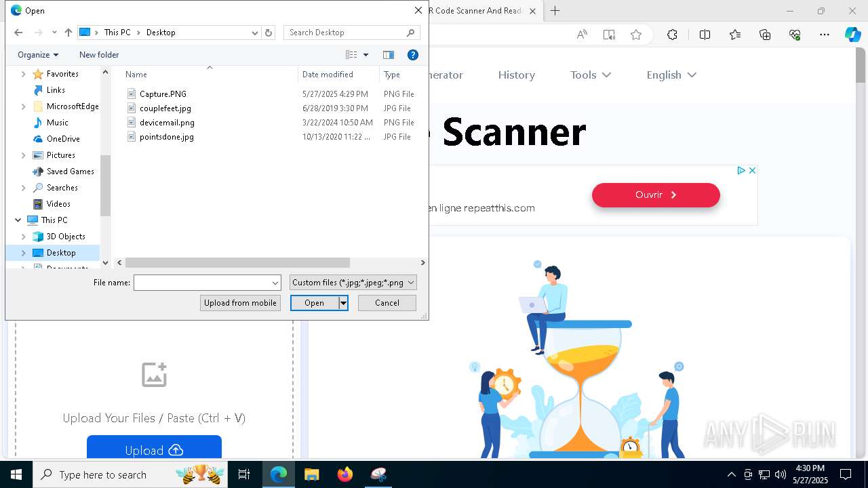868x488 pixels.
Task: Show hidden system tray icons
Action: (731, 474)
